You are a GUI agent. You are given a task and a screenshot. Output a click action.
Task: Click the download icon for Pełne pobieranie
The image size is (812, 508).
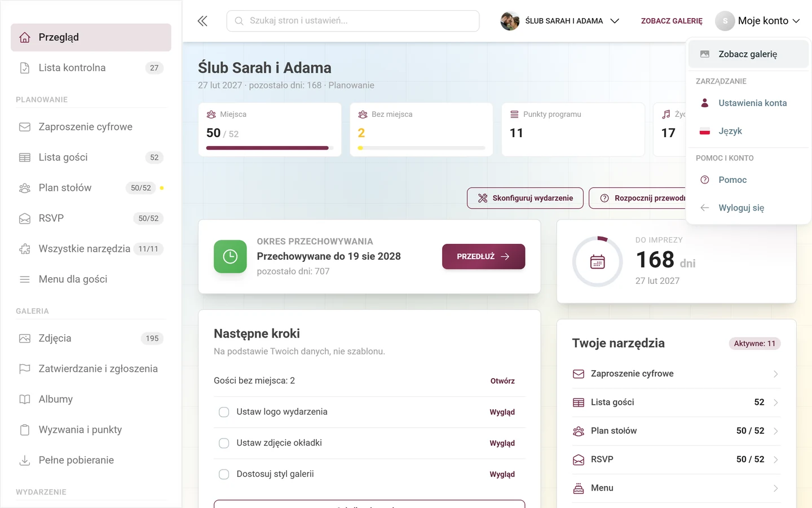click(x=25, y=461)
